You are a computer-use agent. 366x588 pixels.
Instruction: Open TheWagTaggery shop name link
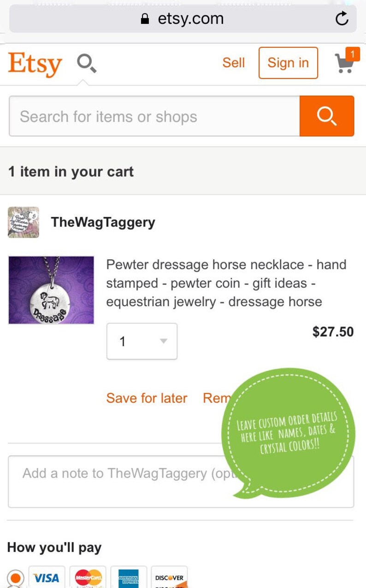click(103, 222)
